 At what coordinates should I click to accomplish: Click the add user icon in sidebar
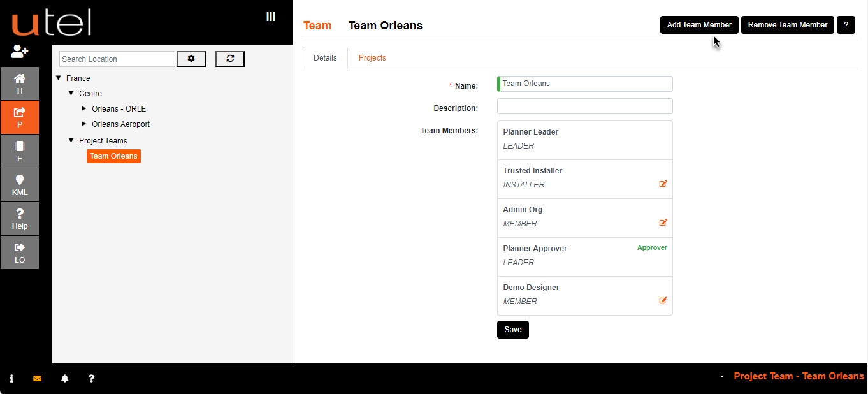coord(20,52)
